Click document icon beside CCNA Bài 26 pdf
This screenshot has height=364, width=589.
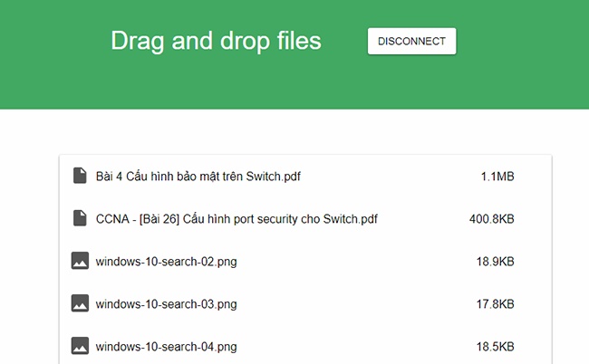(x=80, y=218)
